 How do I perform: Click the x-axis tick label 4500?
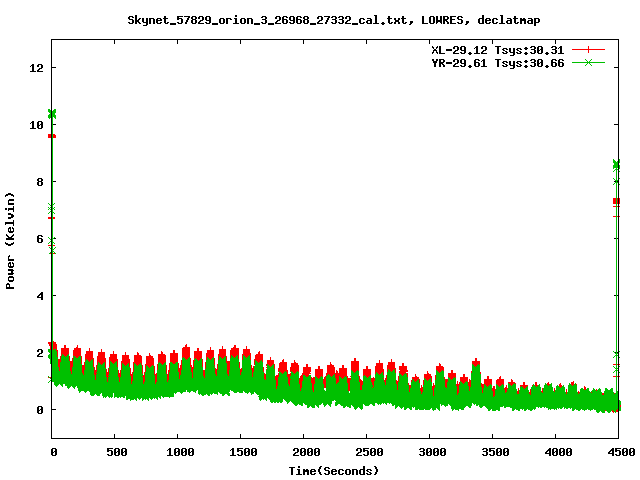click(x=621, y=452)
